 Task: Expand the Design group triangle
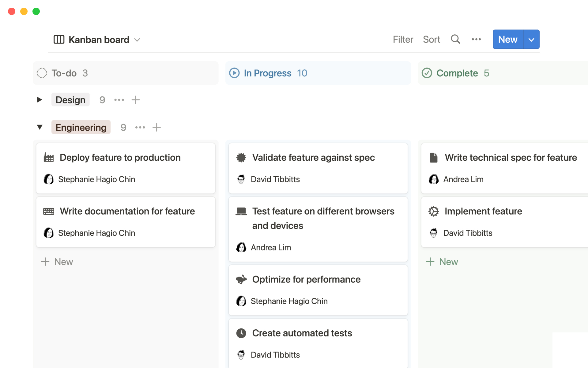tap(40, 100)
